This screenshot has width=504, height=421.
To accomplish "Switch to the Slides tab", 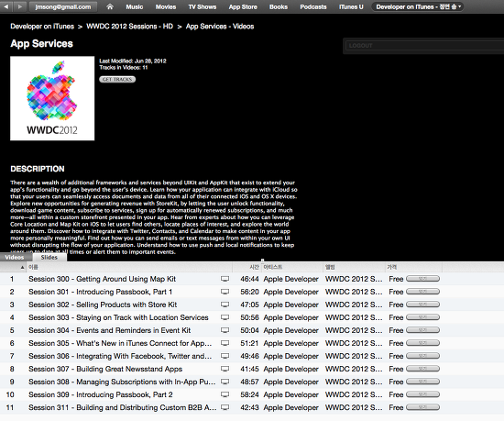I will point(49,258).
